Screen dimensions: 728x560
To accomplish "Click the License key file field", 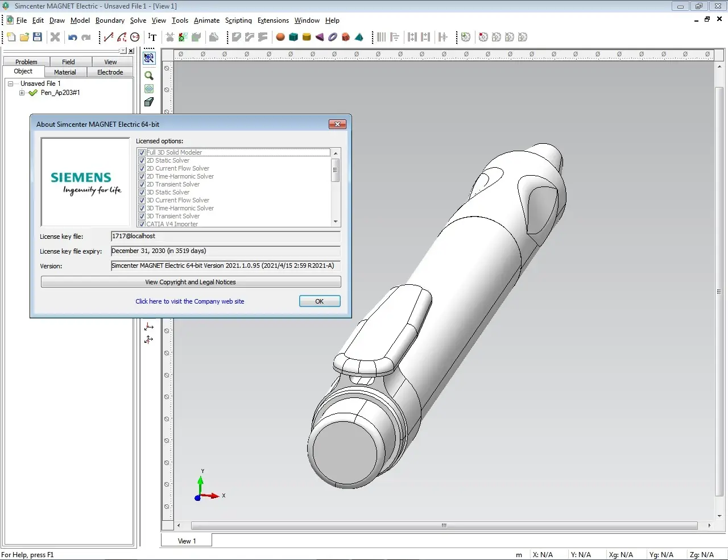I will click(x=225, y=236).
